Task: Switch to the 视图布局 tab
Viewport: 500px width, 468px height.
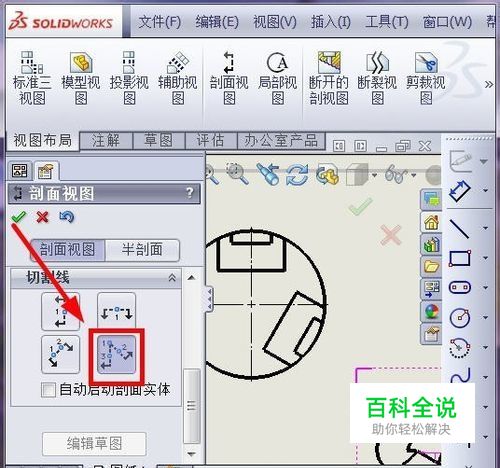Action: [x=42, y=140]
